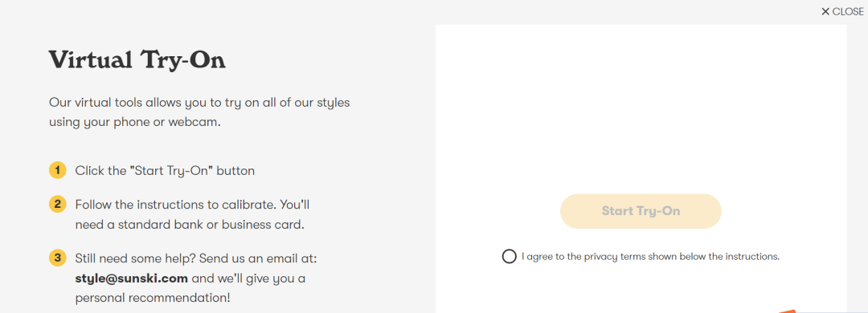
Task: Click the "Our virtual tools allows" intro line
Action: pos(199,103)
